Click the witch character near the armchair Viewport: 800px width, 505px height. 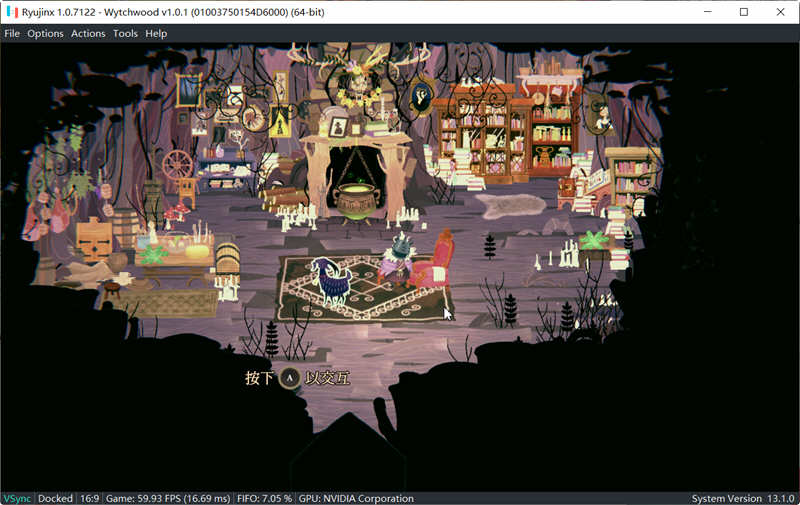[x=398, y=259]
